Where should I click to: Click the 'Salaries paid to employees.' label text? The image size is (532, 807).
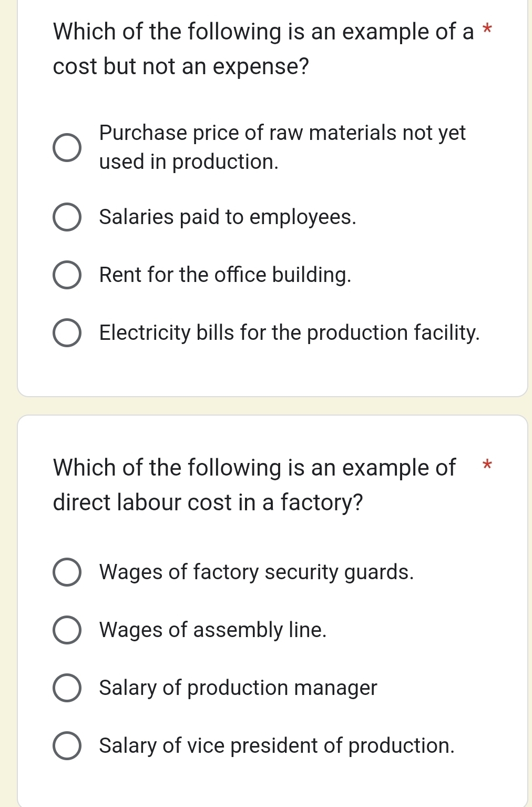click(228, 217)
